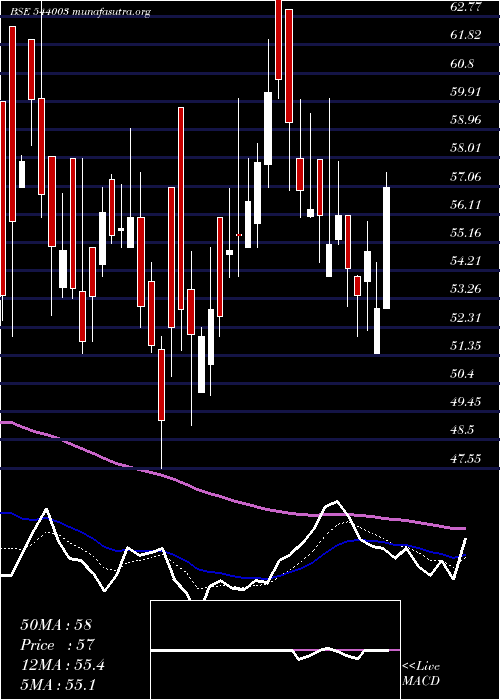Click the tiny red doji candle near 55.16

tap(239, 235)
